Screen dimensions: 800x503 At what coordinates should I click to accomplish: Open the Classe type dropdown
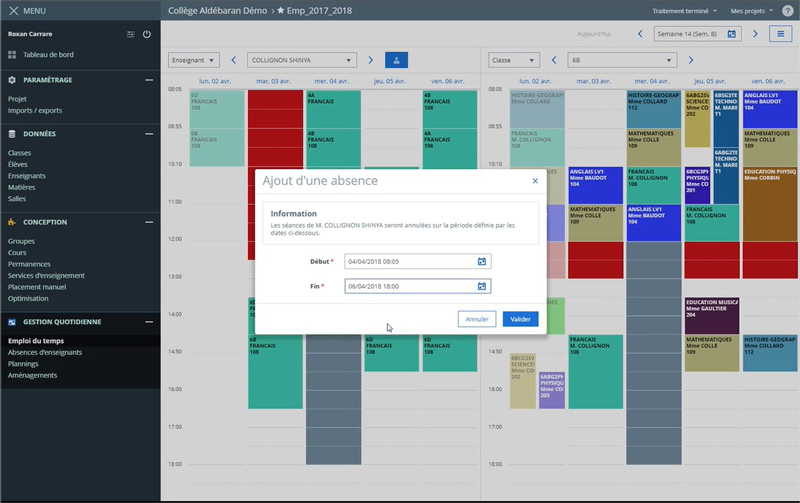pos(514,60)
